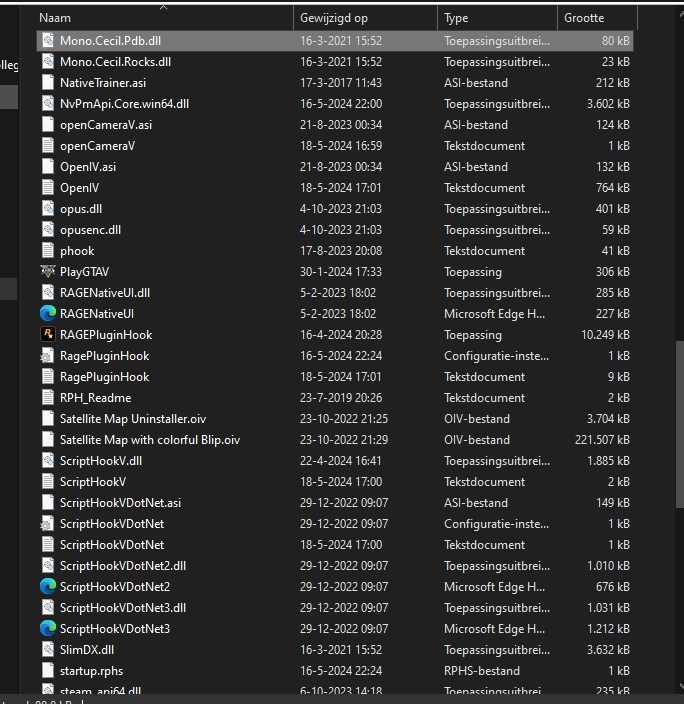
Task: Click the Satellite Map Uninstaller.oiv file icon
Action: (48, 418)
